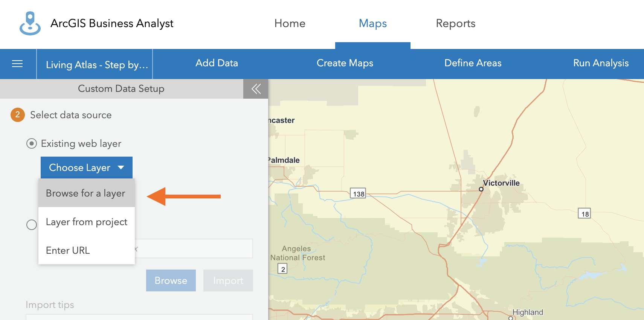Click the Import tips heading
Screen dimensions: 644x320
pyautogui.click(x=50, y=305)
